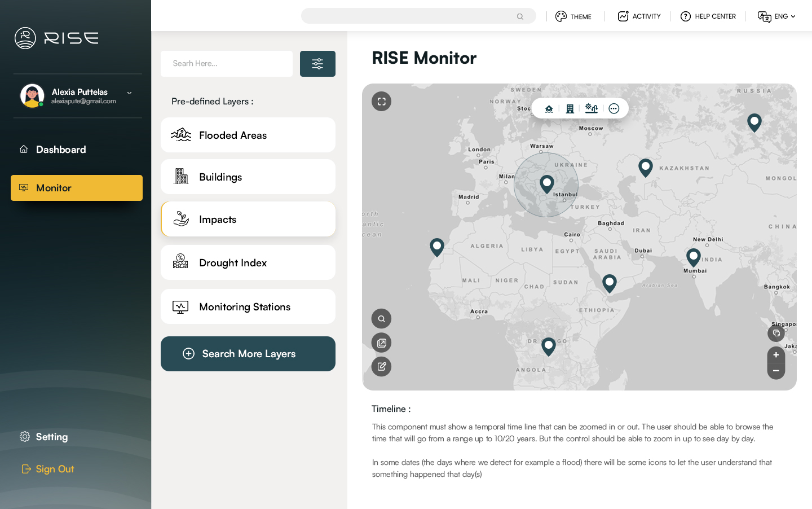812x509 pixels.
Task: Open the Help Center
Action: pos(708,16)
